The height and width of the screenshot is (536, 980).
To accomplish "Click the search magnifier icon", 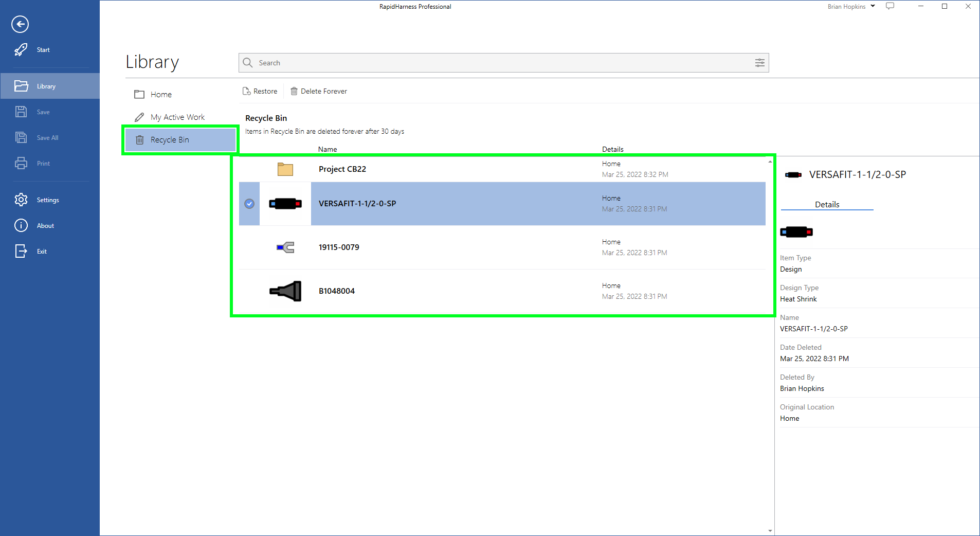I will pyautogui.click(x=248, y=63).
